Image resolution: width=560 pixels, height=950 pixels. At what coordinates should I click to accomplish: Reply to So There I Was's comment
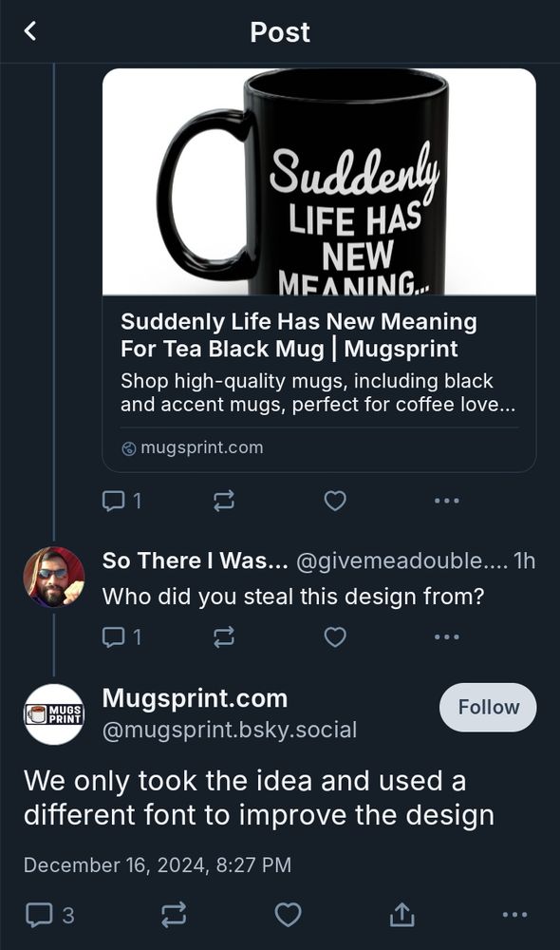[114, 636]
